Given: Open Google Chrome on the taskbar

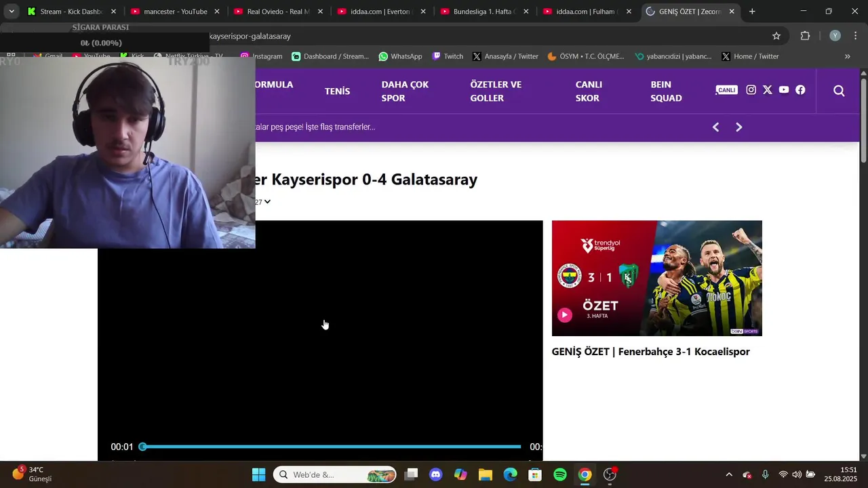Looking at the screenshot, I should click(585, 474).
